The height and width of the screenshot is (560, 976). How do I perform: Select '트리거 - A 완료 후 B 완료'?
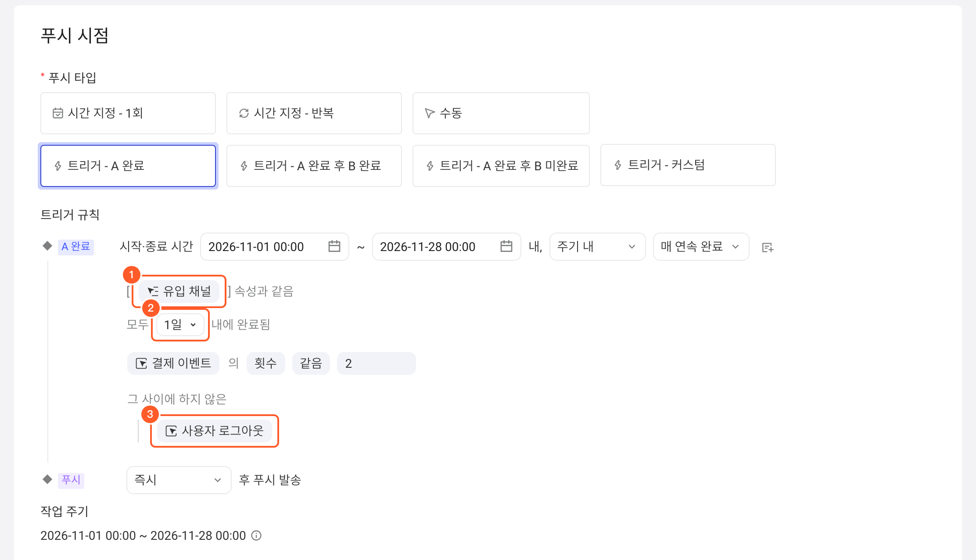[x=314, y=166]
